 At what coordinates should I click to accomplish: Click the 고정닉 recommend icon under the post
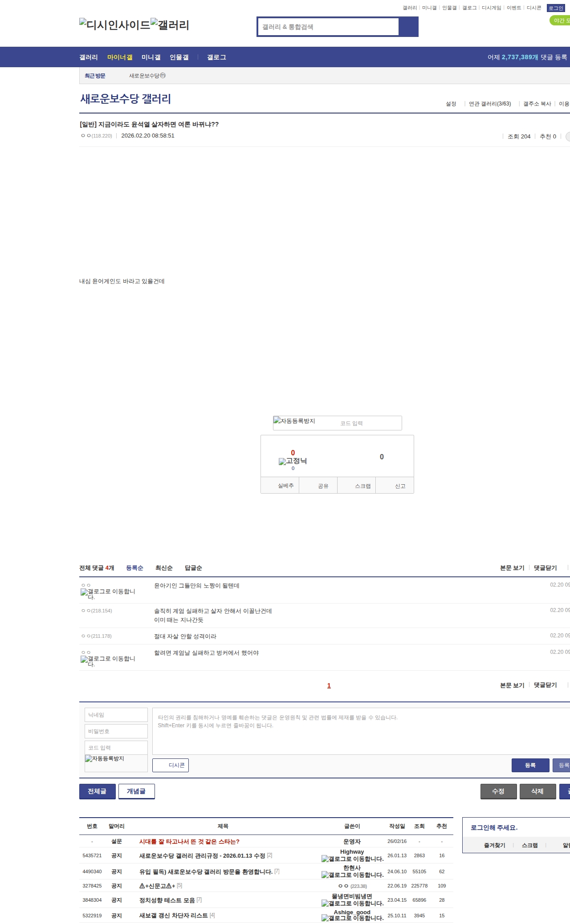pos(293,461)
